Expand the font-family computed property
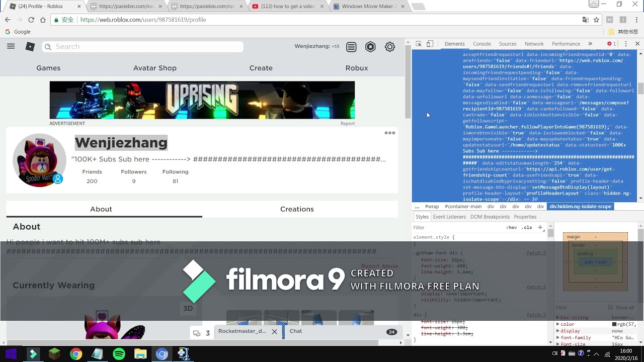 [557, 338]
